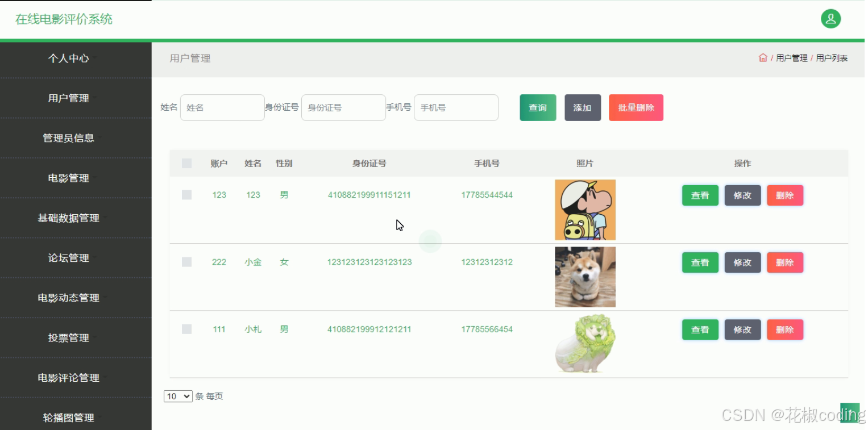Image resolution: width=868 pixels, height=430 pixels.
Task: Open the 电影评论管理 sidebar item
Action: (x=76, y=378)
